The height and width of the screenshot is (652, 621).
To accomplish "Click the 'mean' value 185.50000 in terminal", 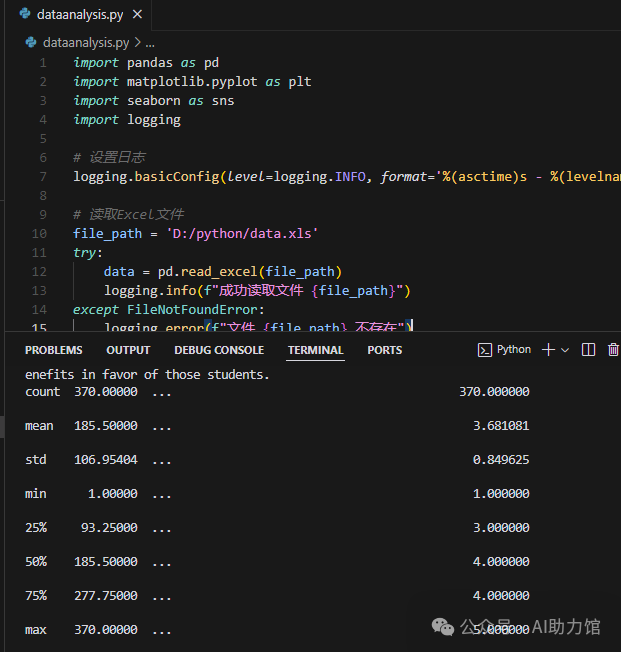I will click(x=106, y=426).
